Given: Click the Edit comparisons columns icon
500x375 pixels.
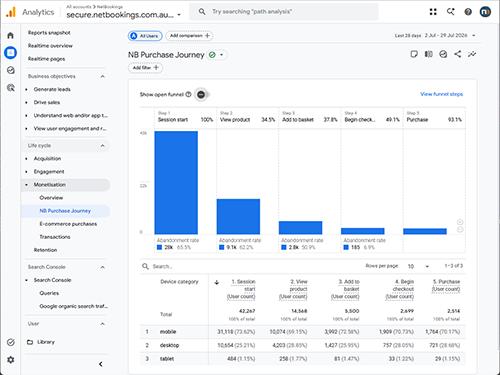Looking at the screenshot, I should (x=429, y=54).
